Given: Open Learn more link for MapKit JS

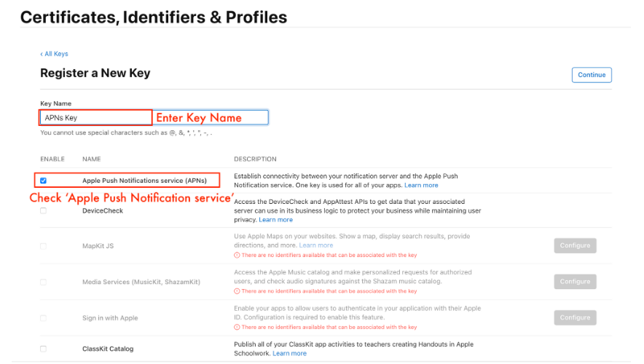Looking at the screenshot, I should 315,245.
